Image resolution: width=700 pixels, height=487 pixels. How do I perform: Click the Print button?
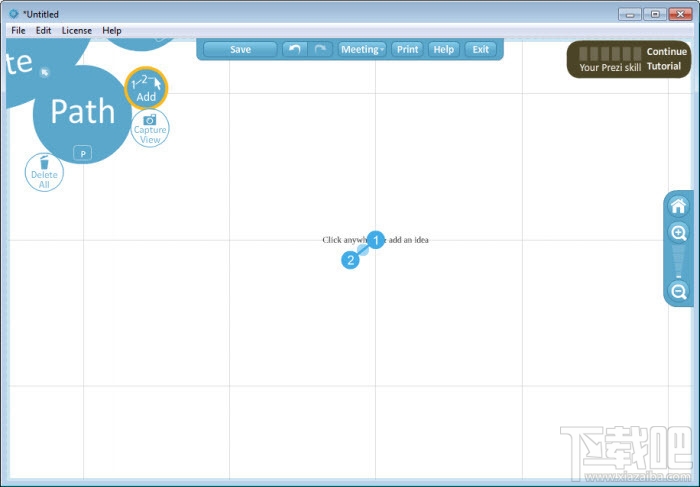(408, 50)
